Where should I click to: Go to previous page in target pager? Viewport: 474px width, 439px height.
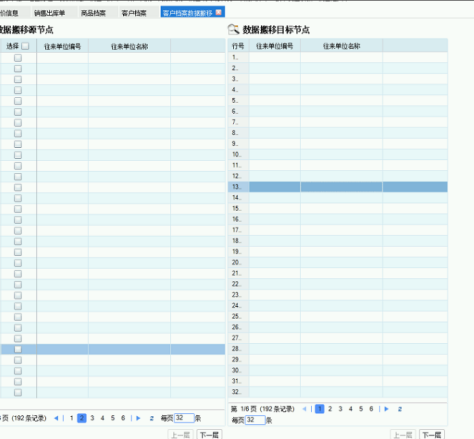point(304,409)
